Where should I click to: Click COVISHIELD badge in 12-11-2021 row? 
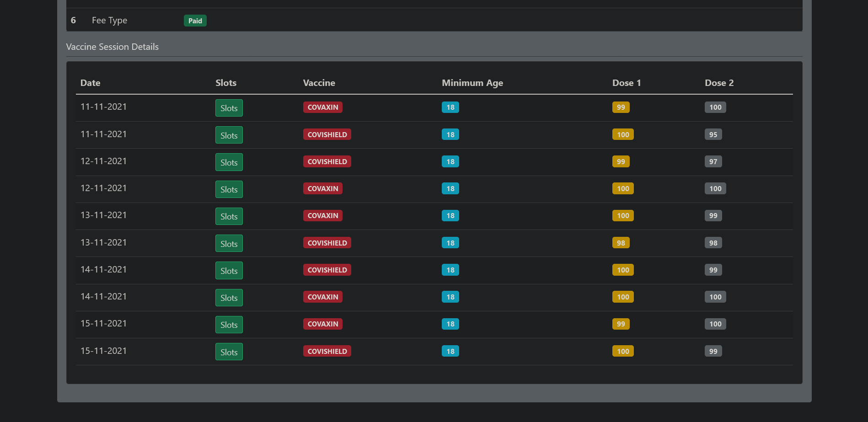point(327,161)
